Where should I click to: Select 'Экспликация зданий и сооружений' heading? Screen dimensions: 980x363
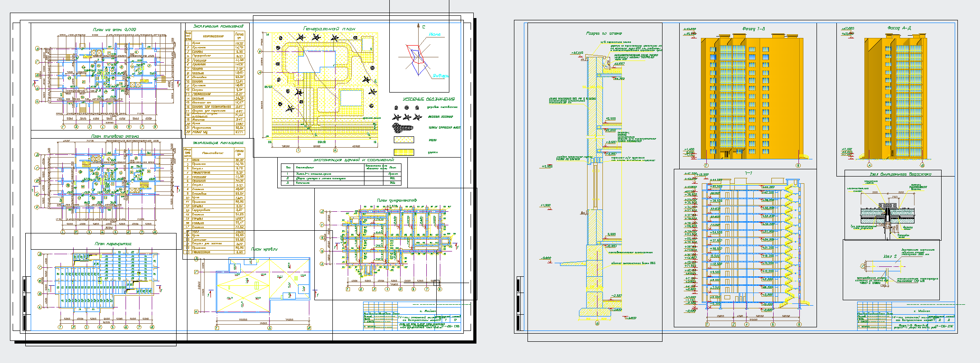pos(354,160)
